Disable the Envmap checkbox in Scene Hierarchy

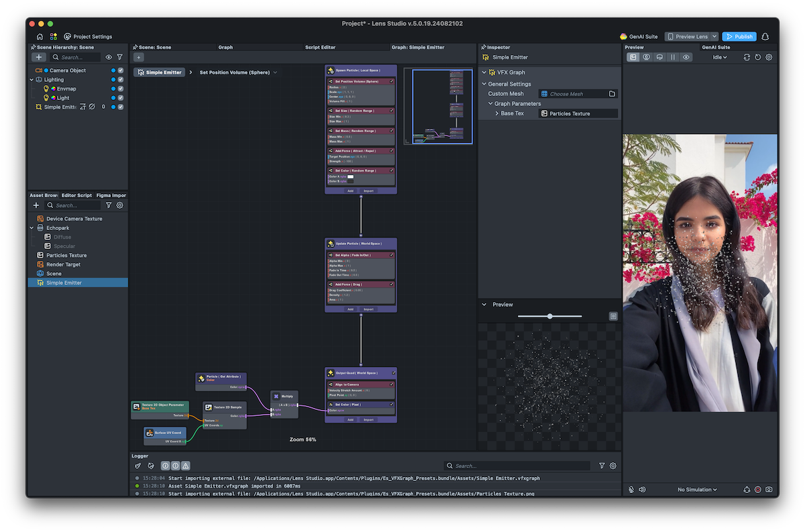(120, 89)
